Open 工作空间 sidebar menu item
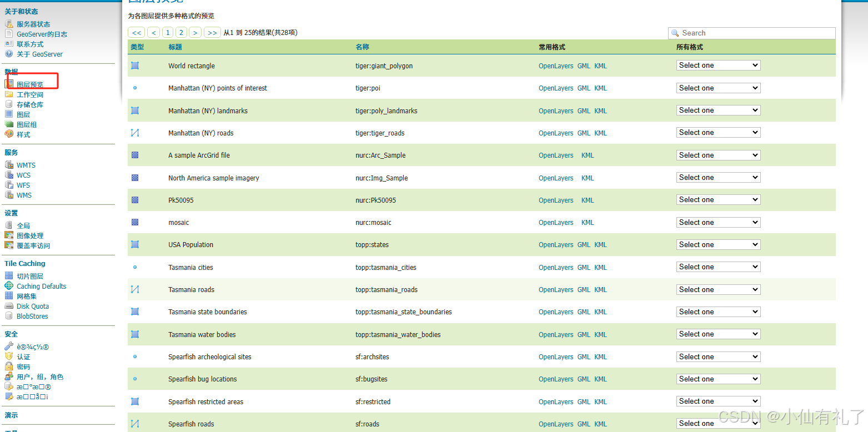868x432 pixels. [x=30, y=94]
